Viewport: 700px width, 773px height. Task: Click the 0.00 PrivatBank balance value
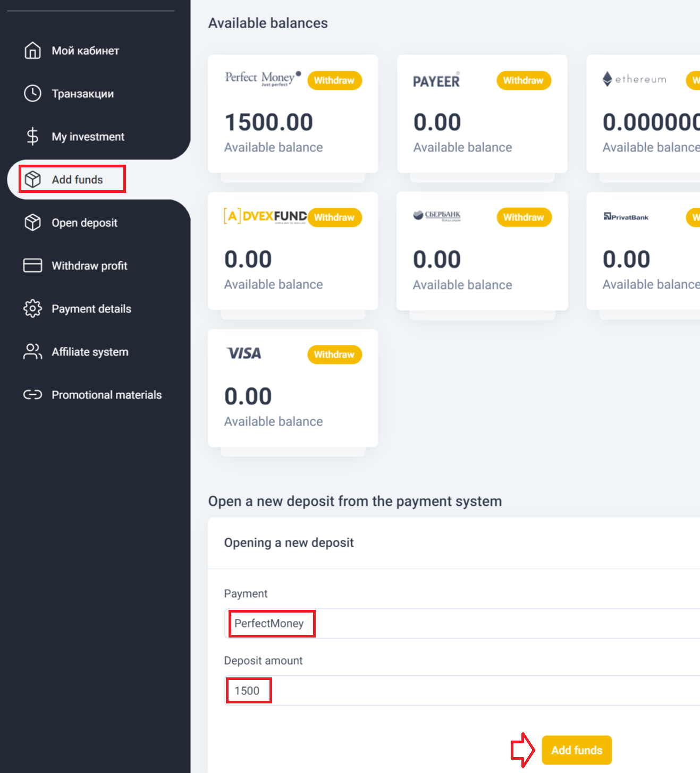point(626,259)
